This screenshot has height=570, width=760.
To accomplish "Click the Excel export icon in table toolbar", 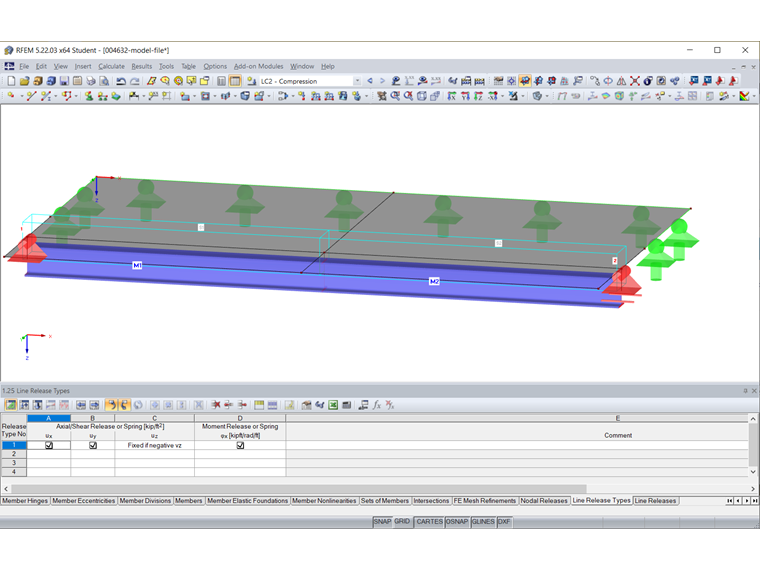I will pos(333,405).
